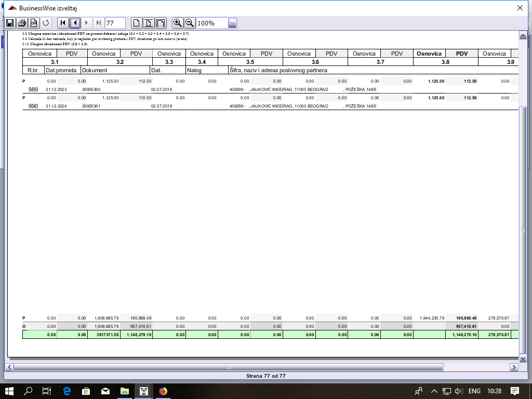Click the page number field
This screenshot has width=532, height=399.
pos(115,23)
